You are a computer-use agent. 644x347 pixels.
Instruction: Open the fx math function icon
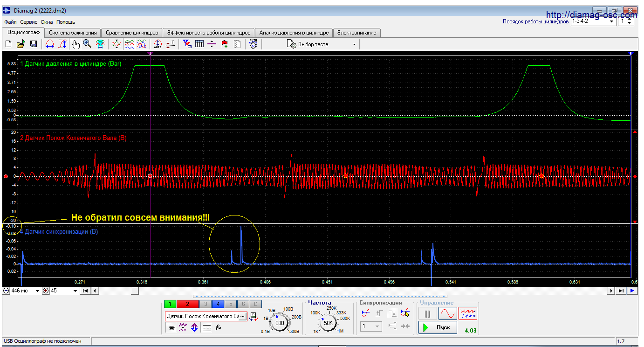pyautogui.click(x=218, y=328)
